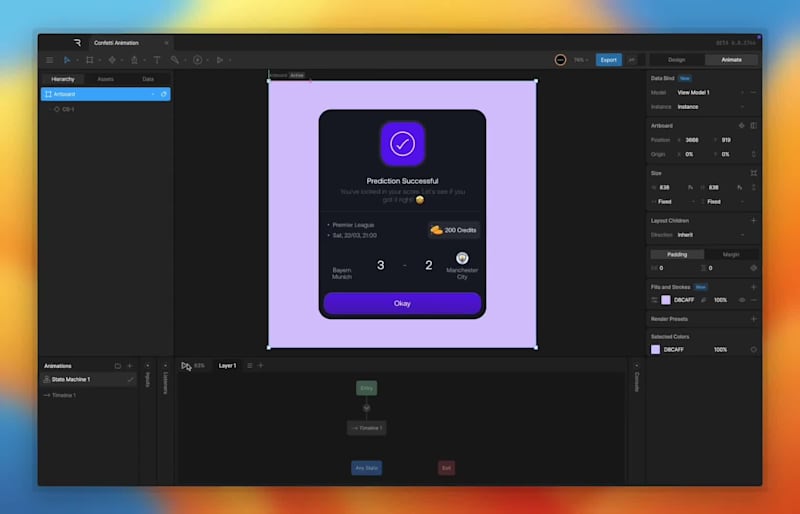Select the Any State node

coord(366,468)
